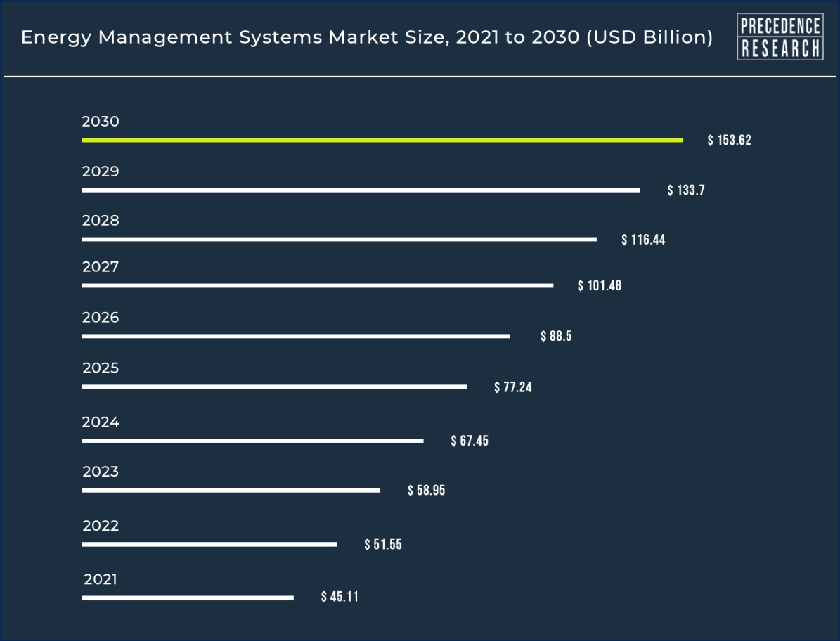Click the Precedence Research logo
The width and height of the screenshot is (840, 641).
pyautogui.click(x=780, y=37)
